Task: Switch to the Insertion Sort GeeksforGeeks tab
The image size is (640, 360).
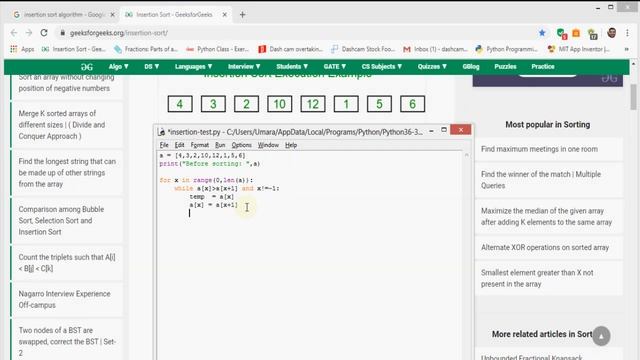Action: pyautogui.click(x=176, y=15)
